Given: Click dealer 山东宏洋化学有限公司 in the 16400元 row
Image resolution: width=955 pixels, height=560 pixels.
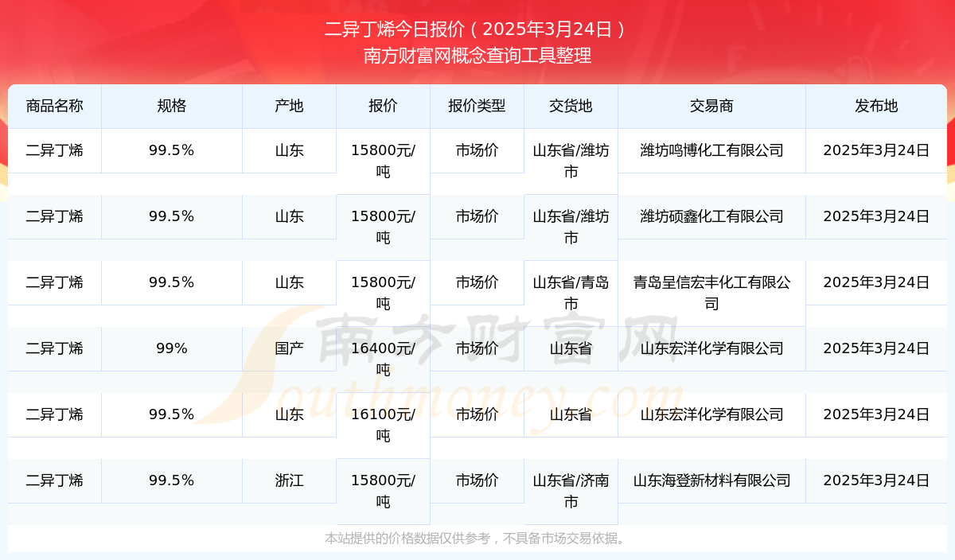Looking at the screenshot, I should point(711,348).
